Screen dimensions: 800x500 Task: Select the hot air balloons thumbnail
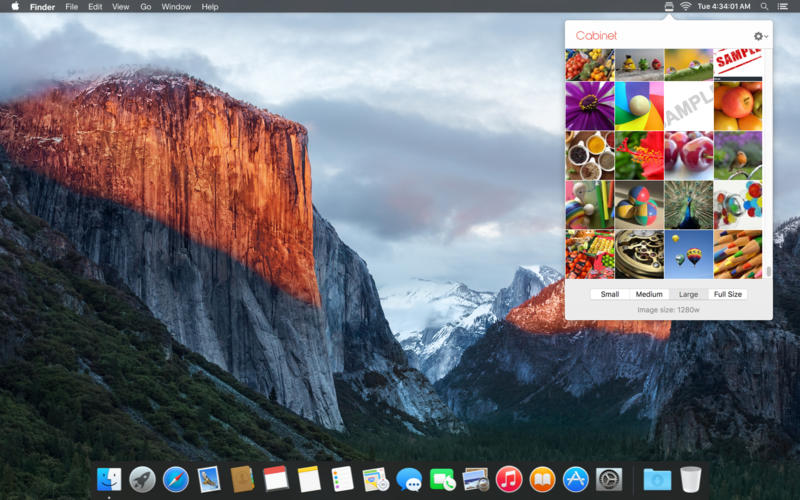point(688,254)
